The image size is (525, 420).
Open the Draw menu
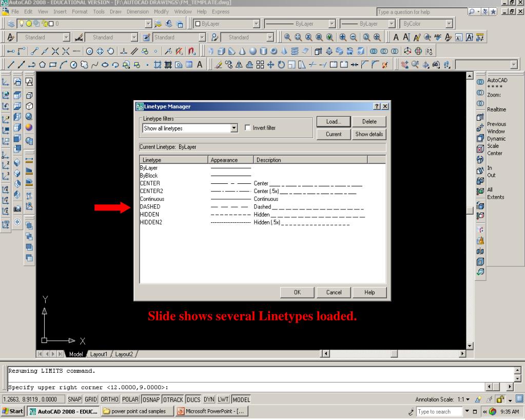115,12
